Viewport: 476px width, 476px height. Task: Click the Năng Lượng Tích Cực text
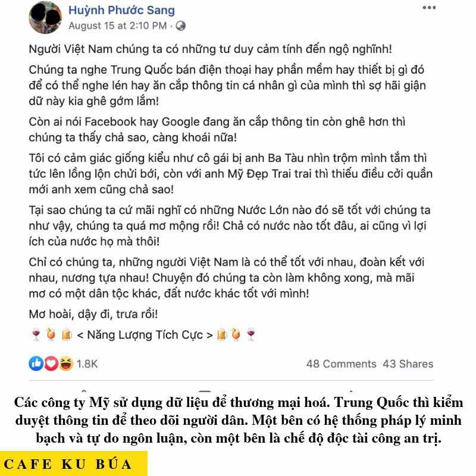pyautogui.click(x=145, y=335)
